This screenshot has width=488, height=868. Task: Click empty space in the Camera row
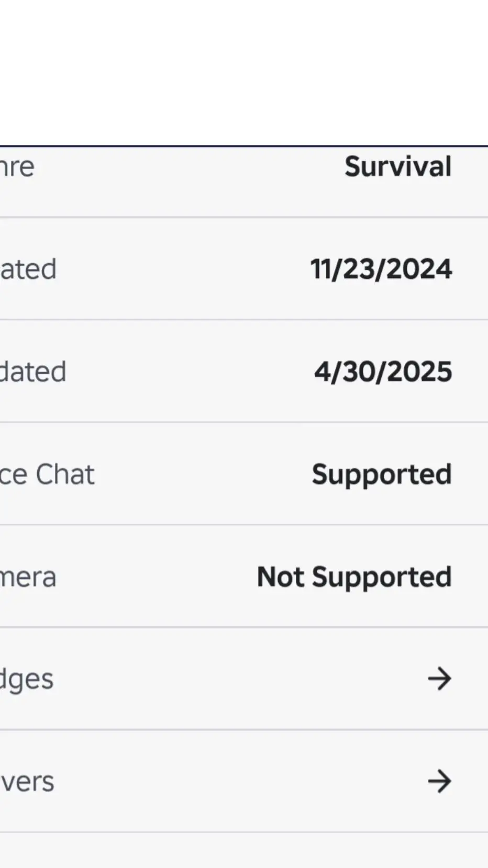157,577
